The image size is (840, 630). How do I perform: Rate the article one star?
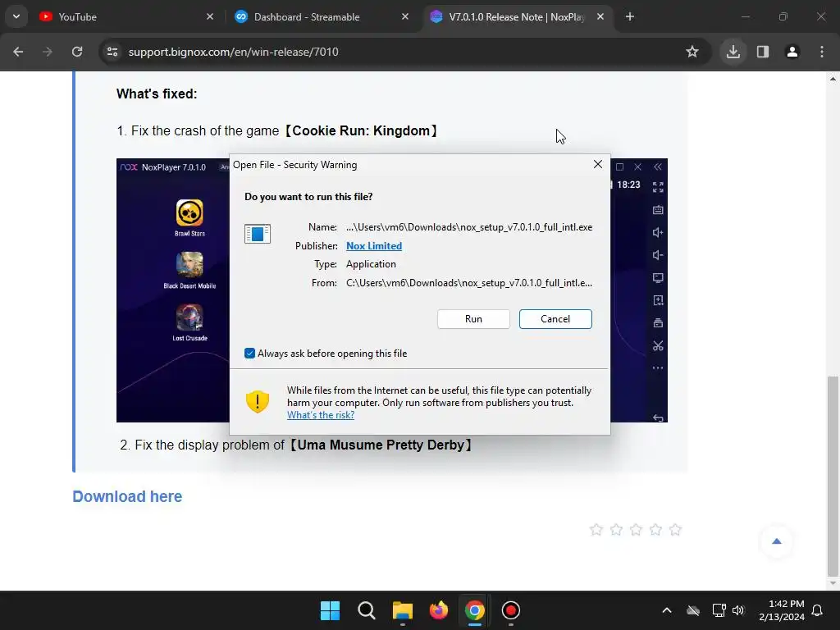click(596, 530)
